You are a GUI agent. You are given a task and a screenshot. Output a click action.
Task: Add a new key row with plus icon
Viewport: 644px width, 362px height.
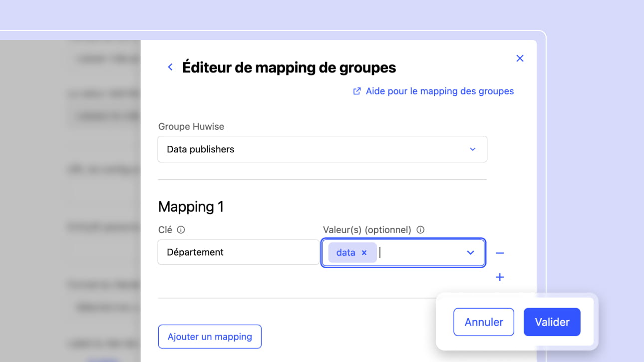tap(500, 277)
